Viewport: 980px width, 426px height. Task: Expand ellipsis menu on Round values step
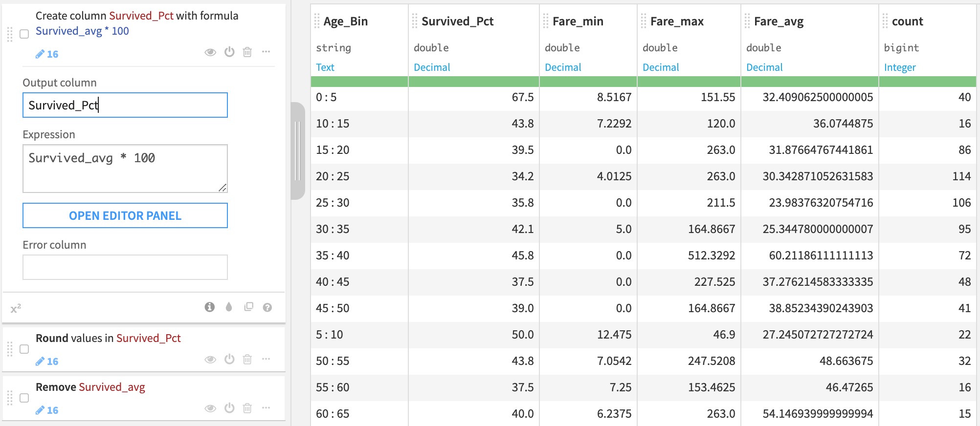click(x=266, y=359)
